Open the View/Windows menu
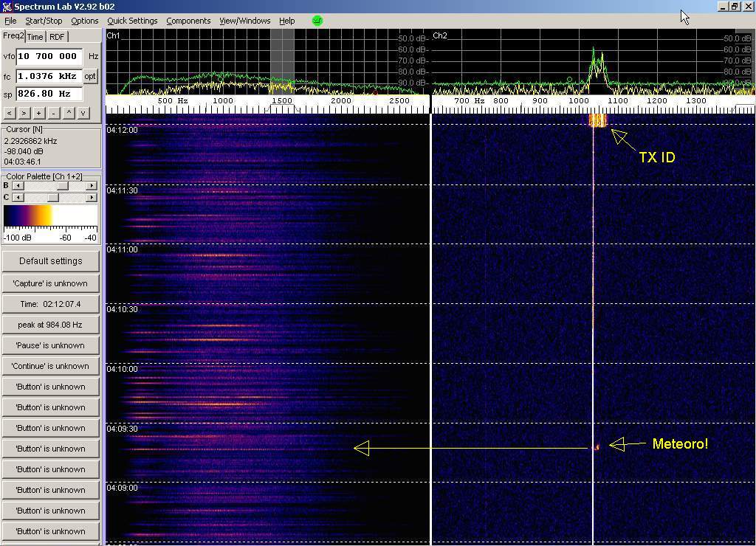 coord(244,21)
